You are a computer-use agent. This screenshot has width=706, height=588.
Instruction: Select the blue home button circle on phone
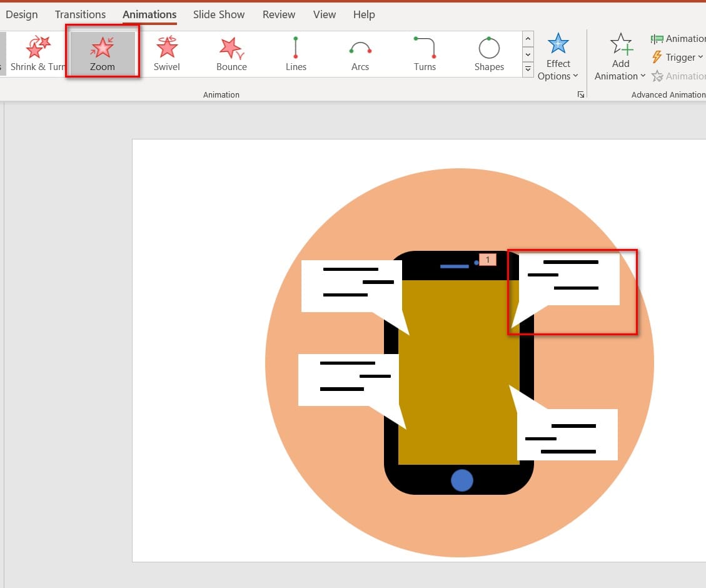tap(462, 480)
